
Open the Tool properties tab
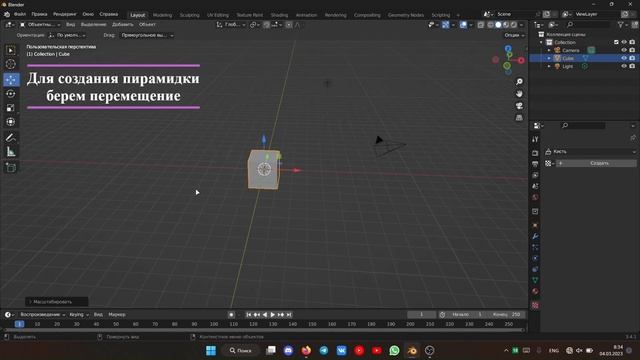535,140
